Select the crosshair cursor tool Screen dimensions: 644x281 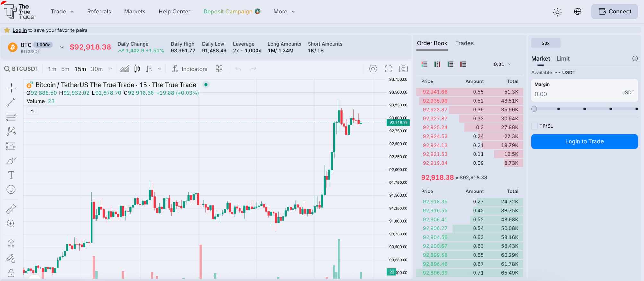pos(11,88)
